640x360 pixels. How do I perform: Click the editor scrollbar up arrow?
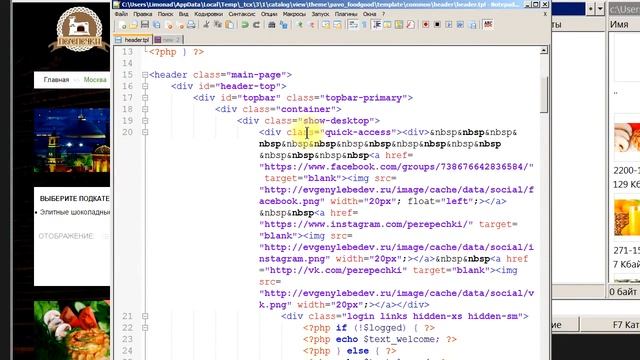(544, 51)
